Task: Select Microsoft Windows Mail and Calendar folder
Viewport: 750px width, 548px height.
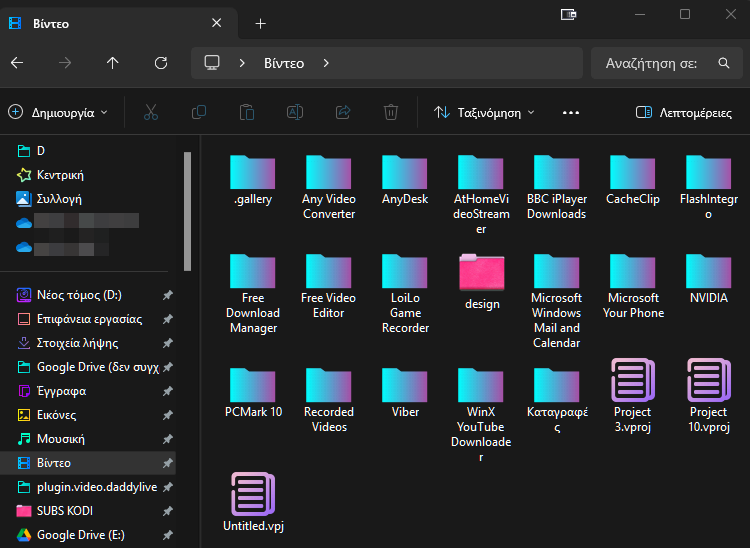Action: pos(557,301)
